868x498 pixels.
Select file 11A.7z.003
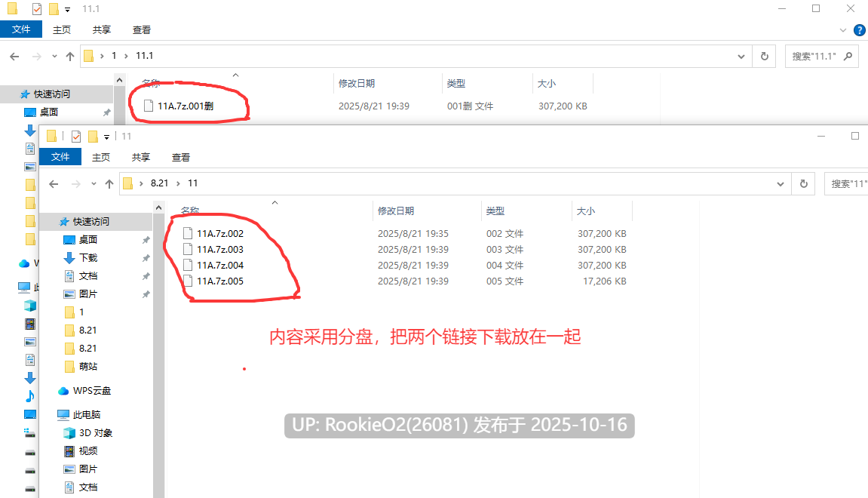[220, 249]
